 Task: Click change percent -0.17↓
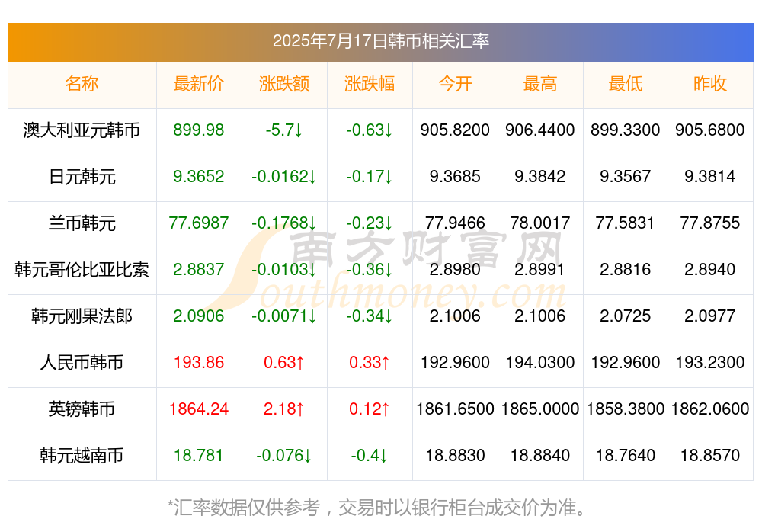point(370,177)
